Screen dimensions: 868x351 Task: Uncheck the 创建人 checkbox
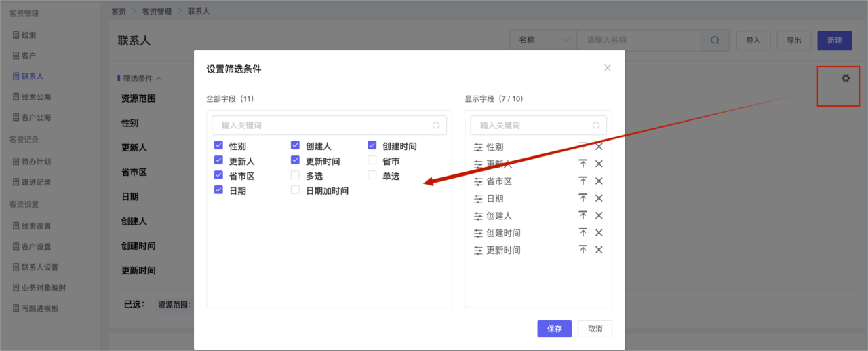295,145
